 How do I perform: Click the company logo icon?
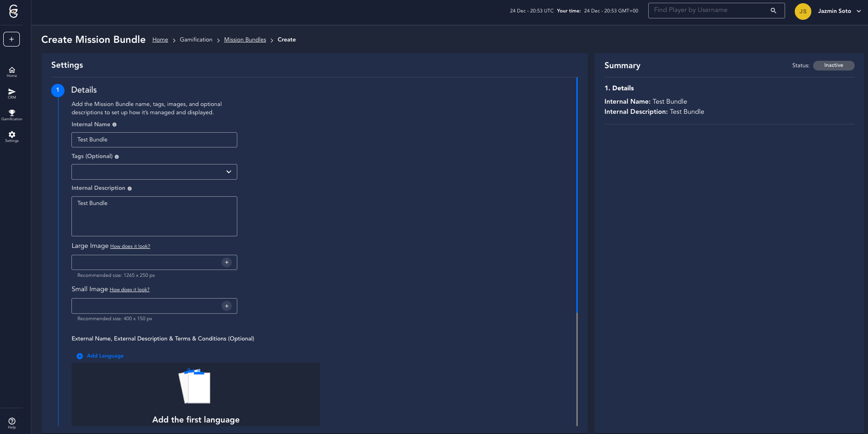(x=13, y=12)
